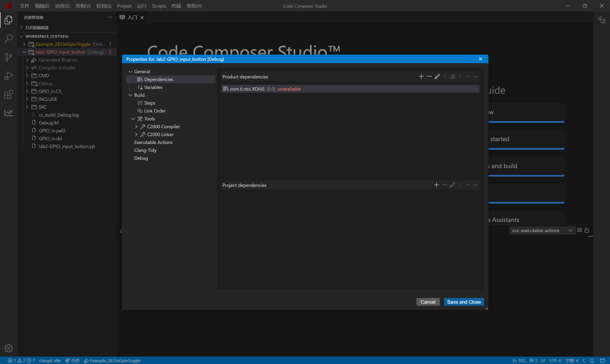The width and height of the screenshot is (610, 364).
Task: Click the Manage gear icon
Action: pos(9,348)
